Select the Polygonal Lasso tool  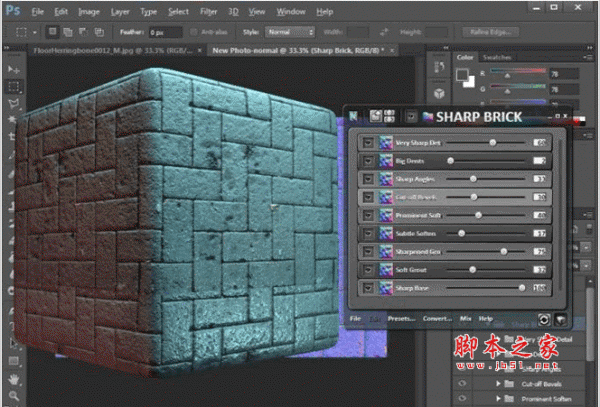tap(14, 104)
